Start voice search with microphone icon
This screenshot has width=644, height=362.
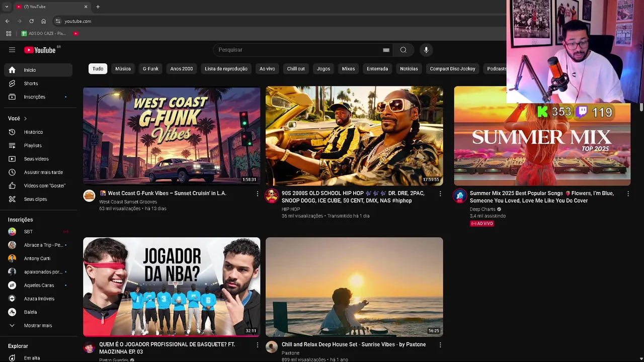[x=426, y=50]
